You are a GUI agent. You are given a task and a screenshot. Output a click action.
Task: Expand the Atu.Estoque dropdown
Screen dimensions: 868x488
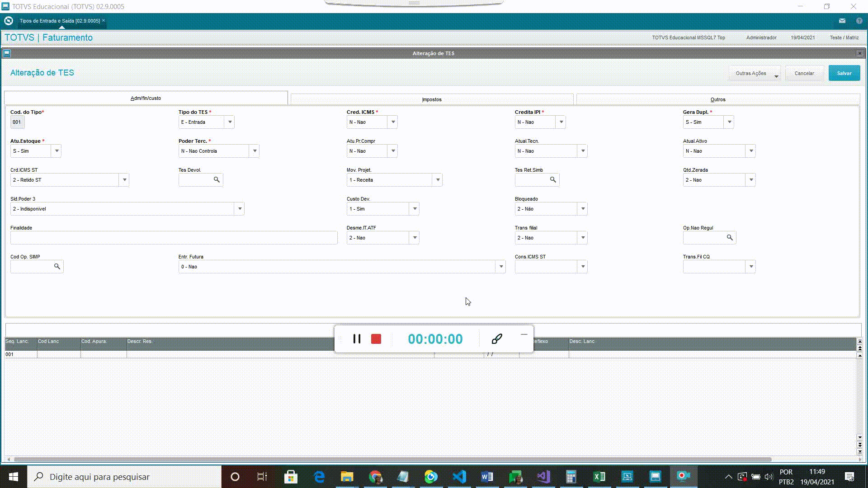[57, 151]
